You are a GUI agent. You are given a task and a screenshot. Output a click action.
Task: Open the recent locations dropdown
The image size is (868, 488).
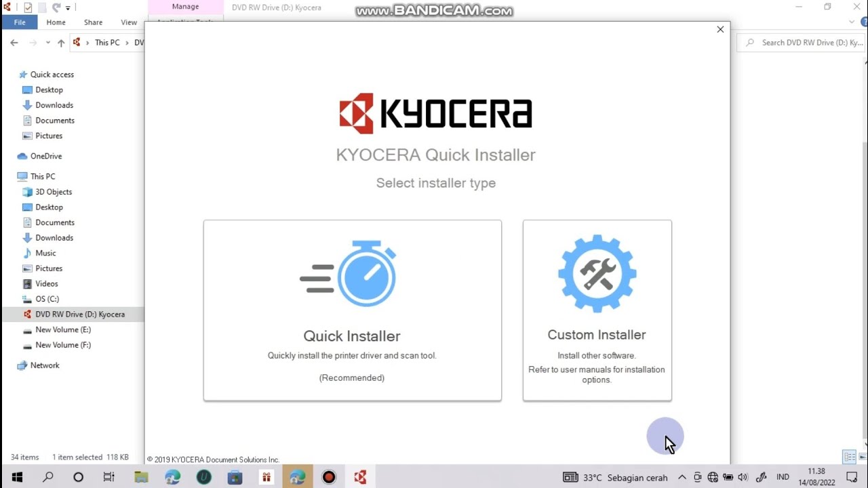(47, 42)
